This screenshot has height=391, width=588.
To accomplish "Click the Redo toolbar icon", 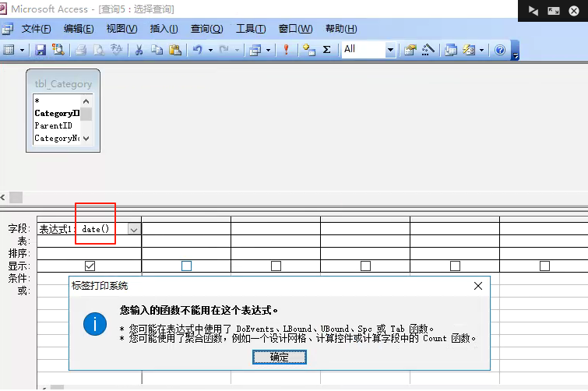I will (224, 50).
